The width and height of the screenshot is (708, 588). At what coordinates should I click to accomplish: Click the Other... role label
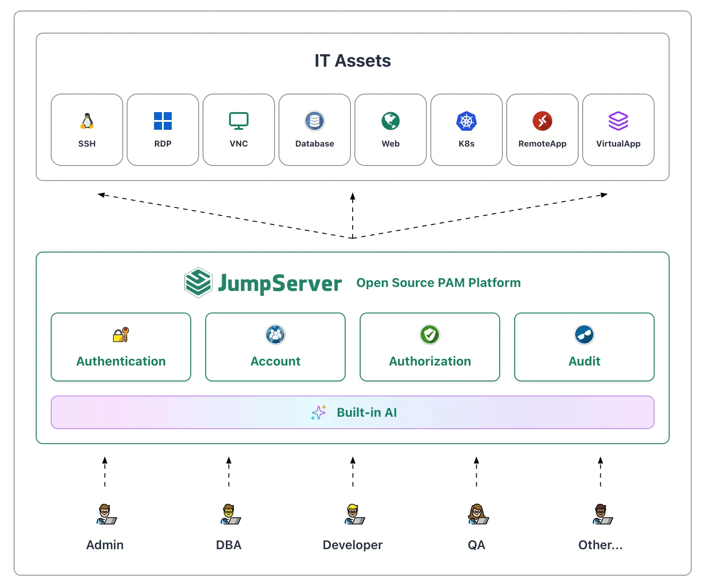click(601, 545)
